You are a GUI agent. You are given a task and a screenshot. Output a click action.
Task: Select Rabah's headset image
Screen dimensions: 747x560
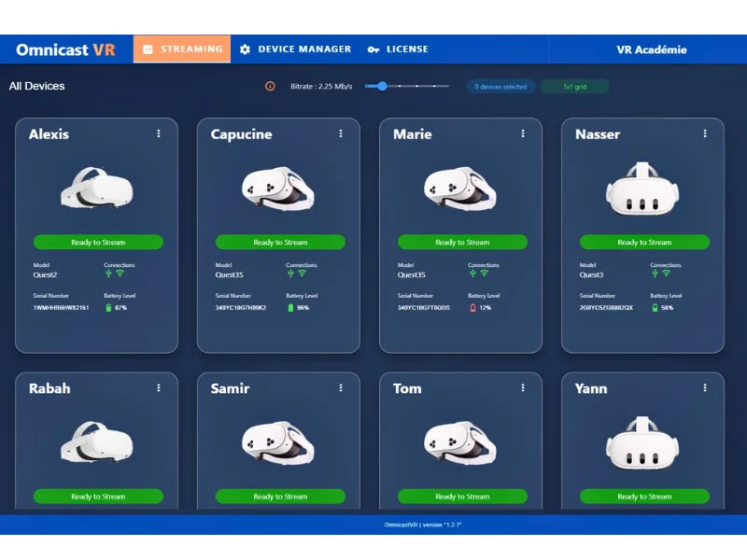tap(97, 441)
